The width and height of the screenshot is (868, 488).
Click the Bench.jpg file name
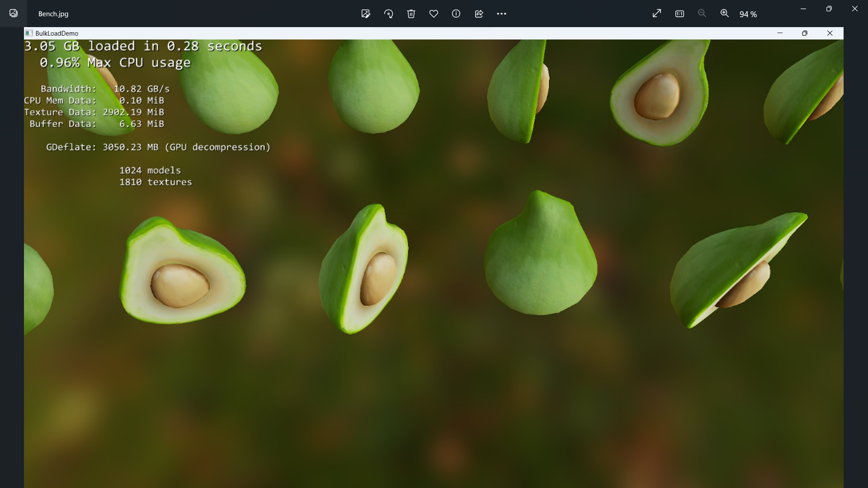click(53, 14)
